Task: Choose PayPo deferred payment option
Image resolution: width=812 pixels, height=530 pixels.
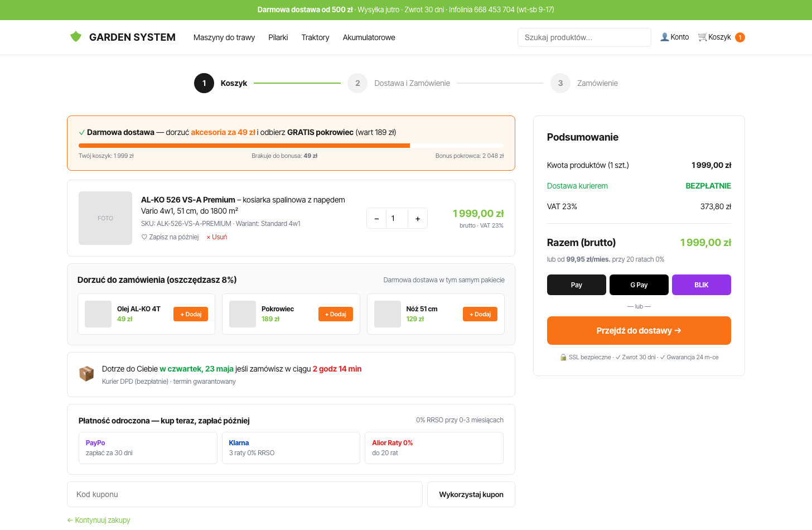Action: (148, 448)
